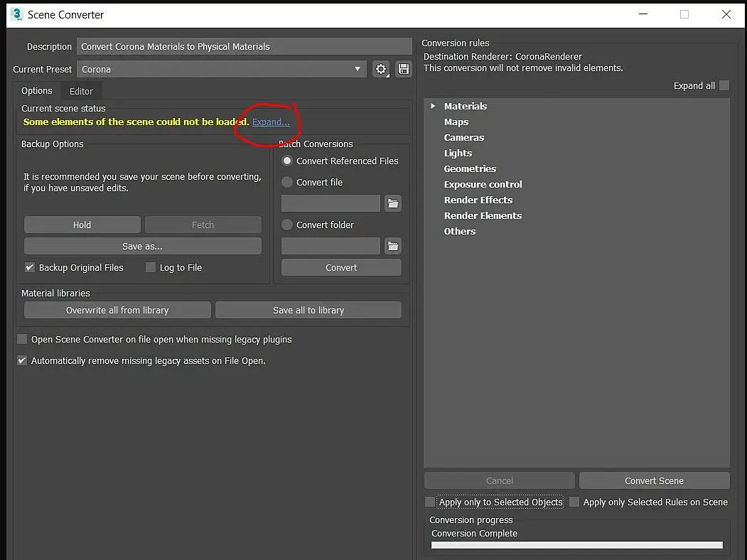
Task: Click the Convert folder path input field
Action: point(330,246)
